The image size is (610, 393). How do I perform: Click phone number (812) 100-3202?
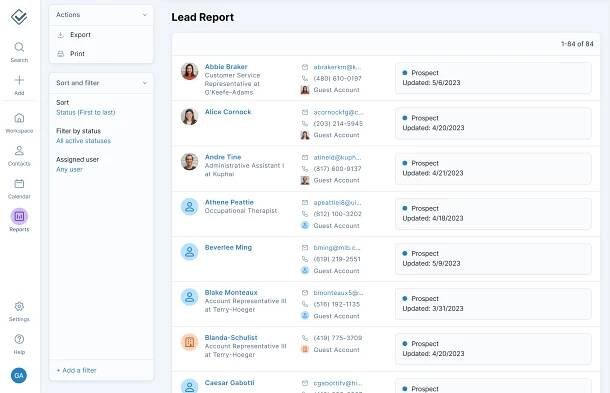click(x=338, y=214)
